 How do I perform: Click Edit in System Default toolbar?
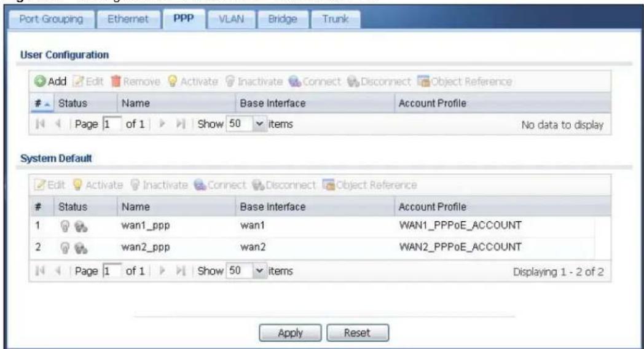[50, 185]
